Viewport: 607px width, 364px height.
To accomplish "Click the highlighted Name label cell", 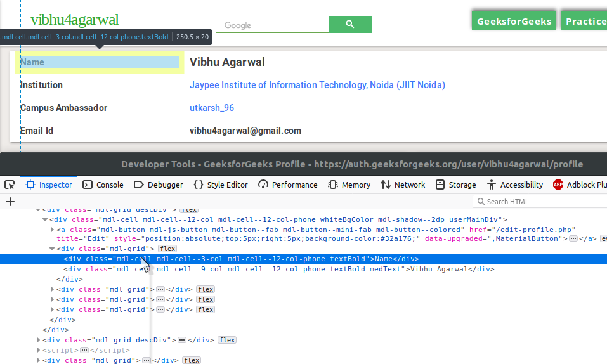I will point(100,62).
